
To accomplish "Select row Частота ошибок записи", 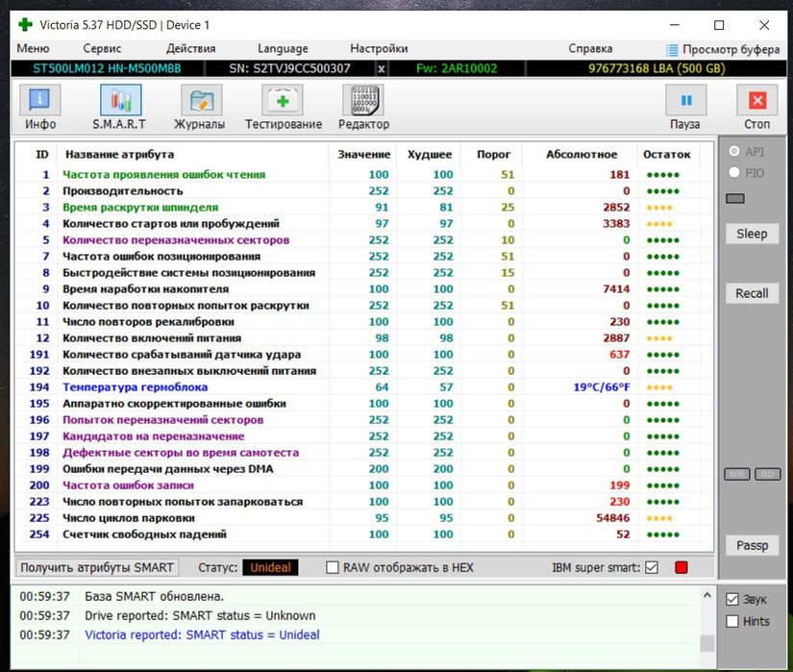I will [x=364, y=485].
